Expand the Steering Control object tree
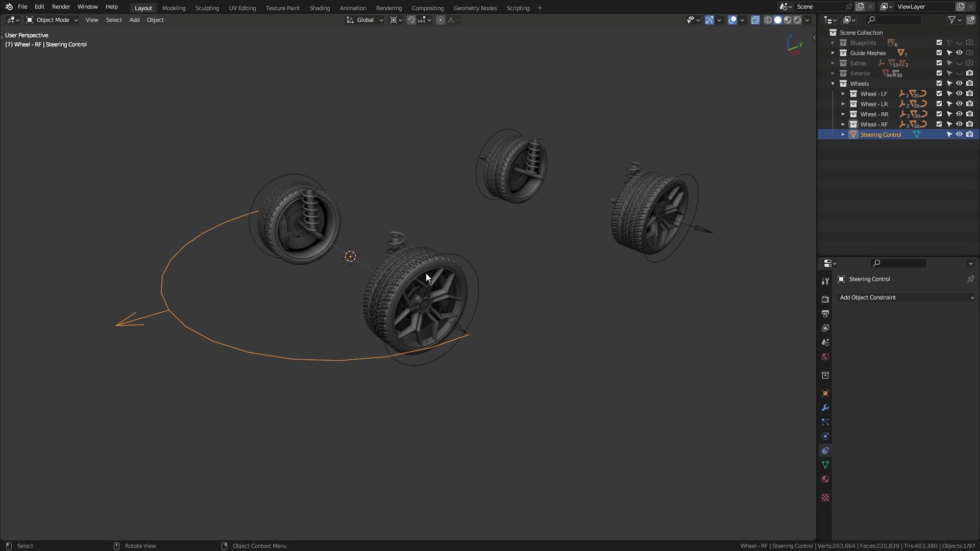Image resolution: width=980 pixels, height=551 pixels. click(843, 135)
